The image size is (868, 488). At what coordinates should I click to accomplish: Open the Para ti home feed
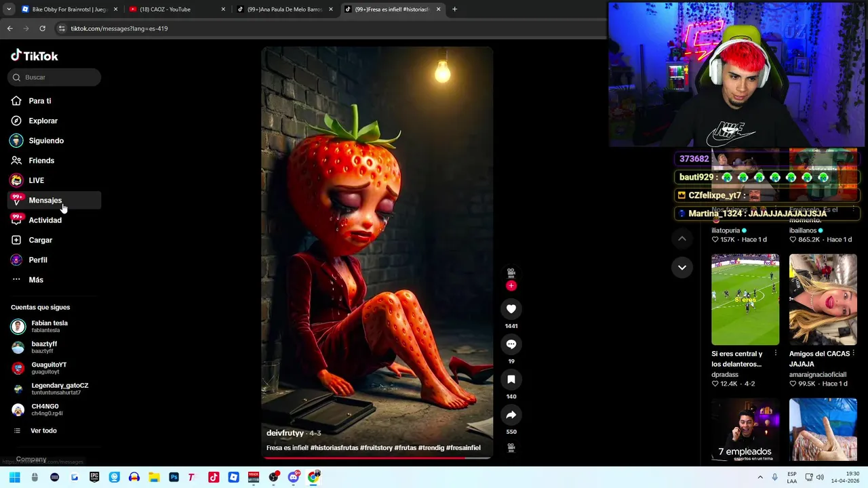[54, 101]
